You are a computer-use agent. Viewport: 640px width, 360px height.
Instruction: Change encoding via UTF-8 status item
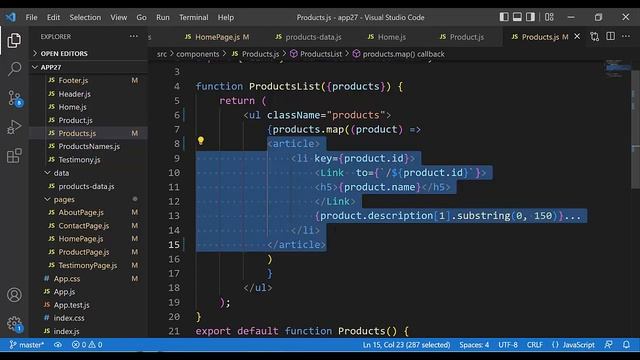pos(508,345)
